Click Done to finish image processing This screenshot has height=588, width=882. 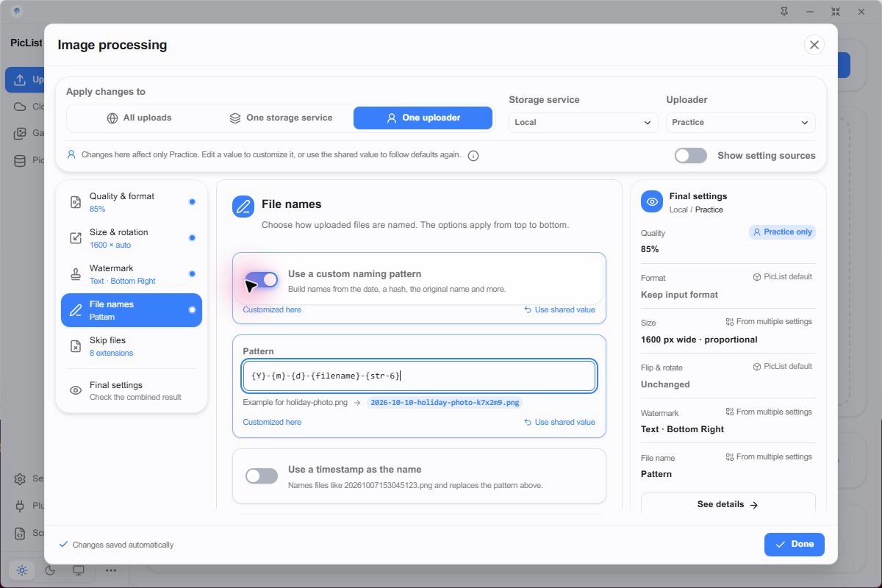795,545
